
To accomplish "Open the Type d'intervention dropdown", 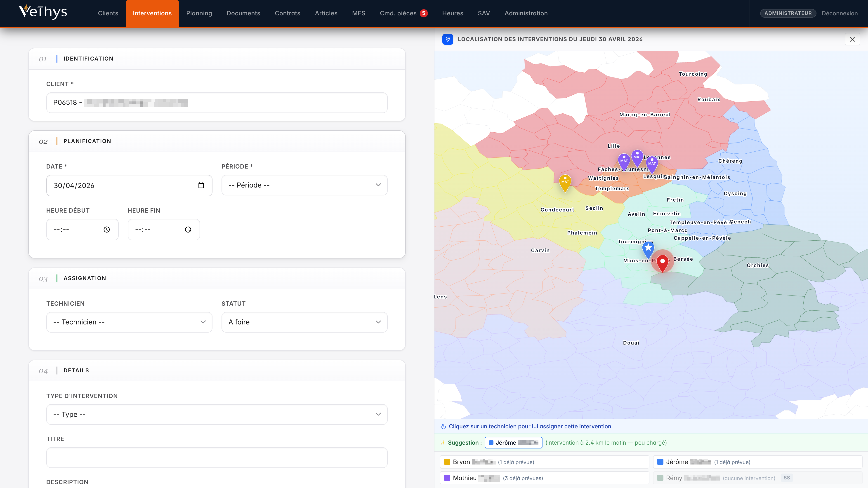I will click(x=217, y=414).
